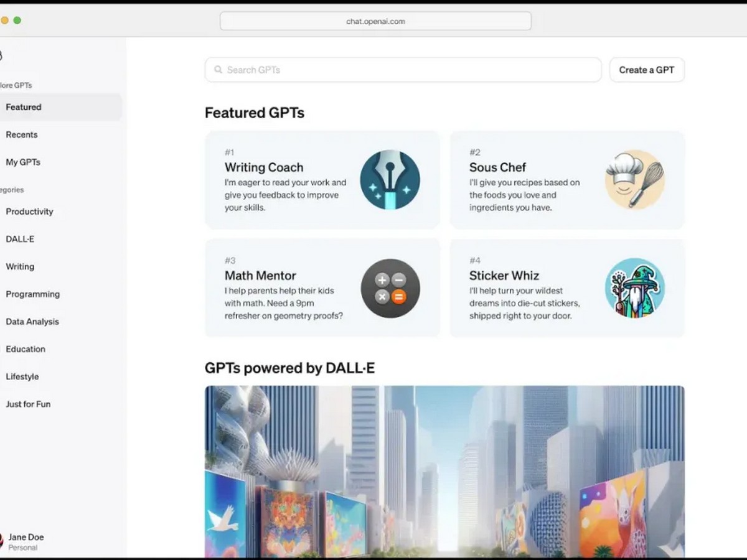The image size is (747, 560).
Task: Focus the Search GPTs input field
Action: coord(403,70)
